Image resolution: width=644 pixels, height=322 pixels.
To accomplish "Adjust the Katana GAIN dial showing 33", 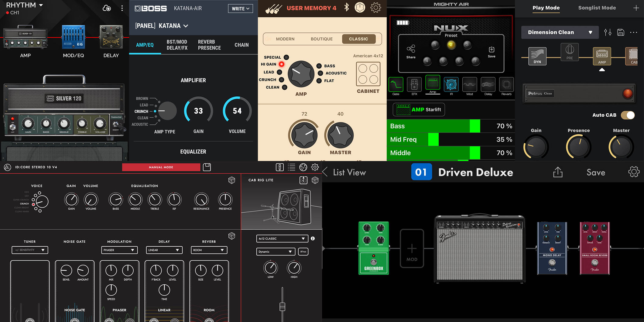I will (198, 111).
